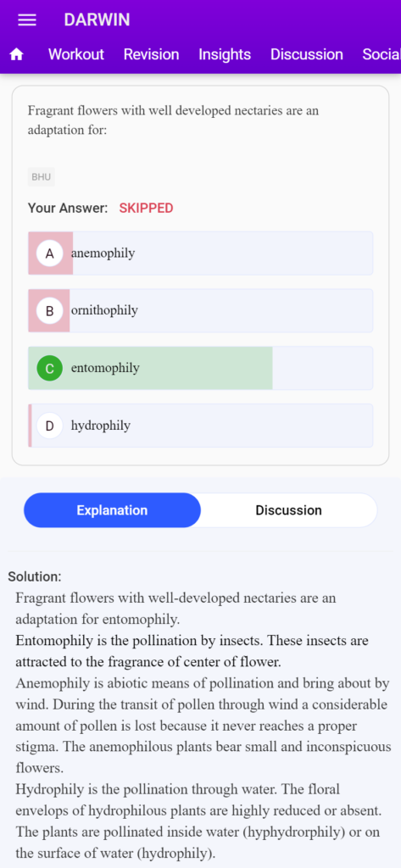The width and height of the screenshot is (401, 868).
Task: Switch to the Revision tab
Action: 151,54
